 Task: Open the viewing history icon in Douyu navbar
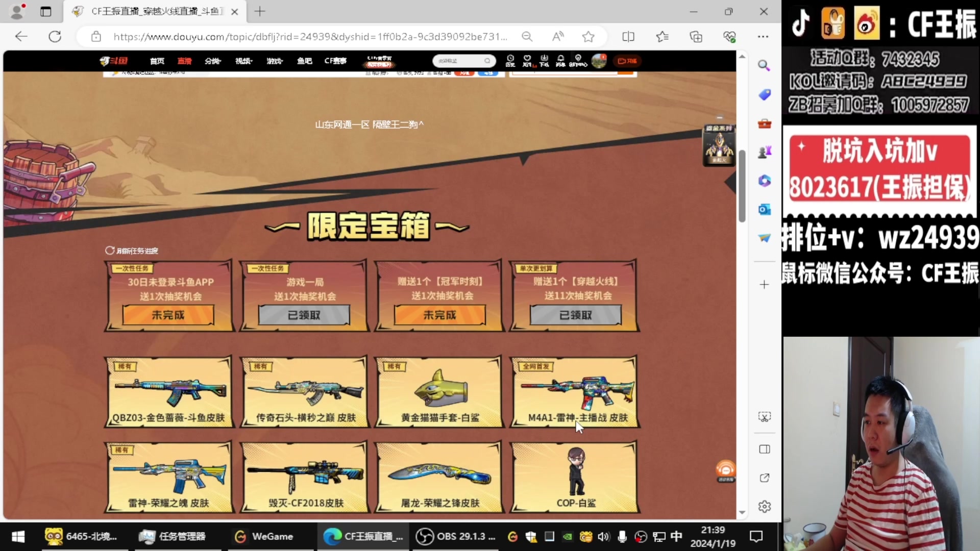(510, 61)
